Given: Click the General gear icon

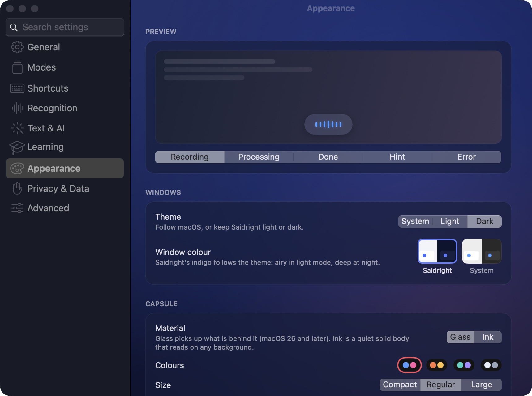Looking at the screenshot, I should (x=17, y=47).
